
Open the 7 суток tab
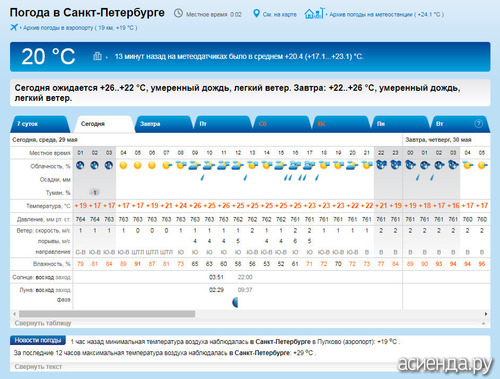[x=41, y=124]
